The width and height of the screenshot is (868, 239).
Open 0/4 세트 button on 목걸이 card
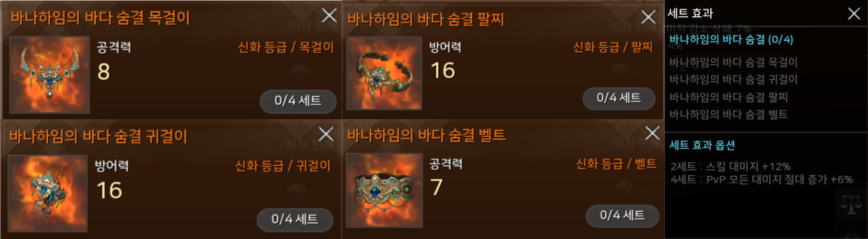click(x=298, y=101)
